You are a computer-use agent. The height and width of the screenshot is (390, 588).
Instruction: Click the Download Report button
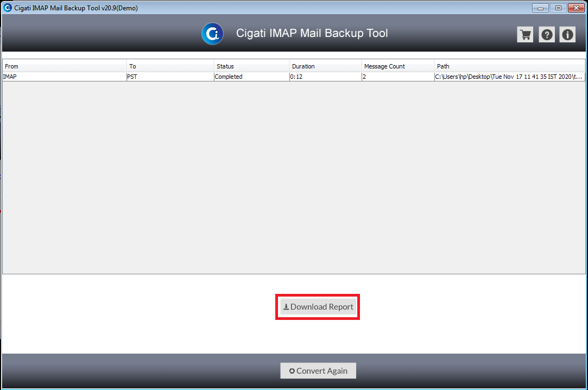pyautogui.click(x=318, y=307)
